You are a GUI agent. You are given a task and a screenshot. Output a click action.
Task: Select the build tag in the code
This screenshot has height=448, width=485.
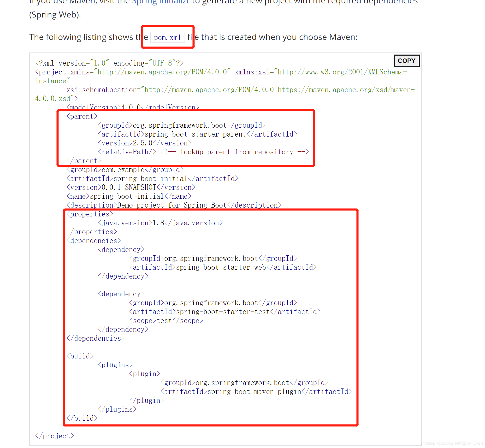pos(80,356)
